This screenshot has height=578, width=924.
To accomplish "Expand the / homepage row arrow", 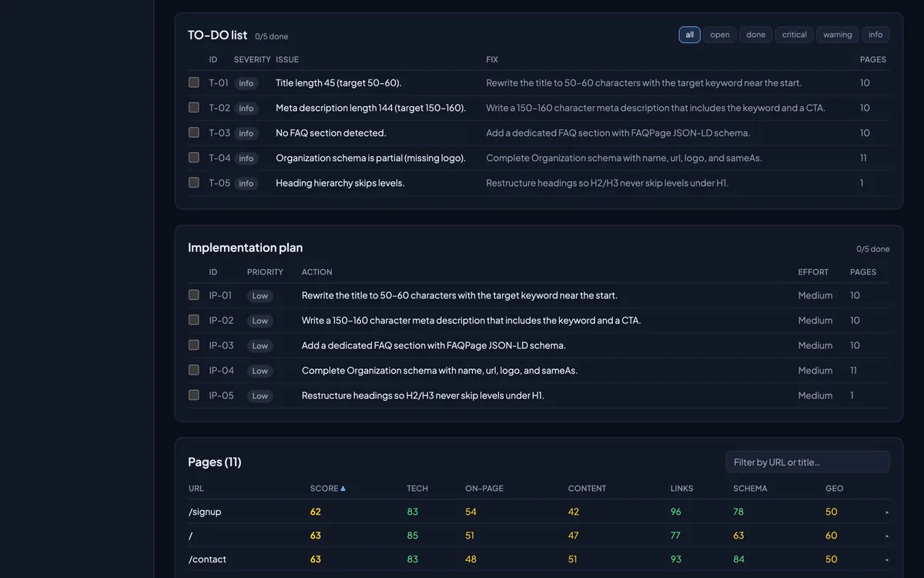I will tap(887, 536).
